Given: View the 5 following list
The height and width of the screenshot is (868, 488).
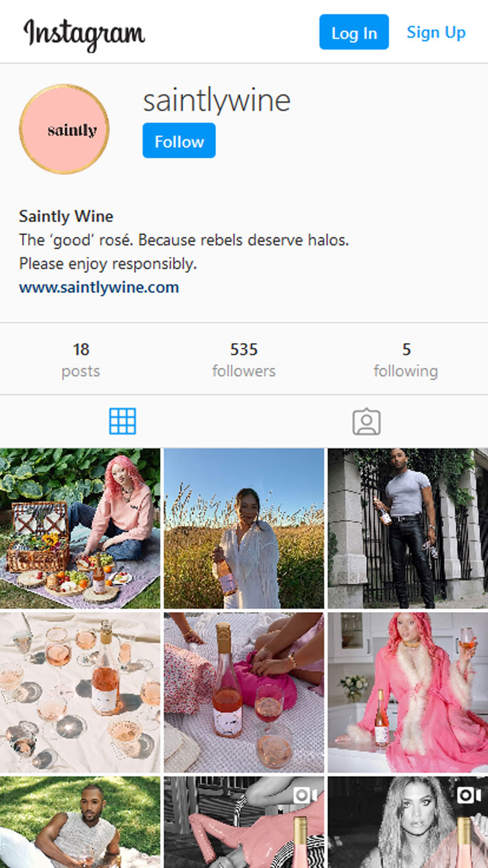Looking at the screenshot, I should [x=406, y=359].
